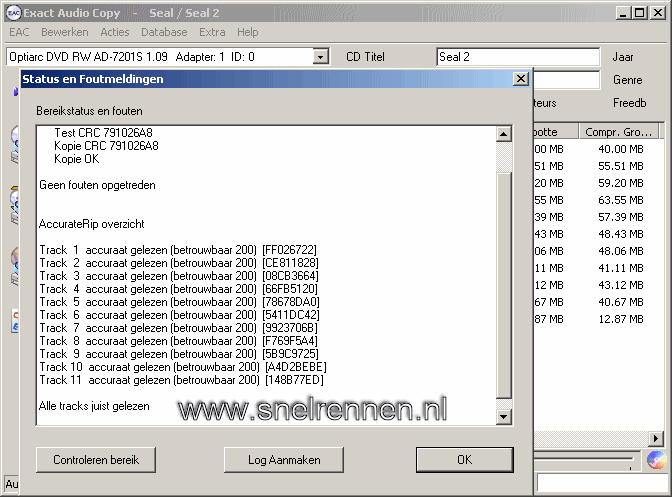Click the OK button in status dialog
672x497 pixels.
click(x=465, y=460)
